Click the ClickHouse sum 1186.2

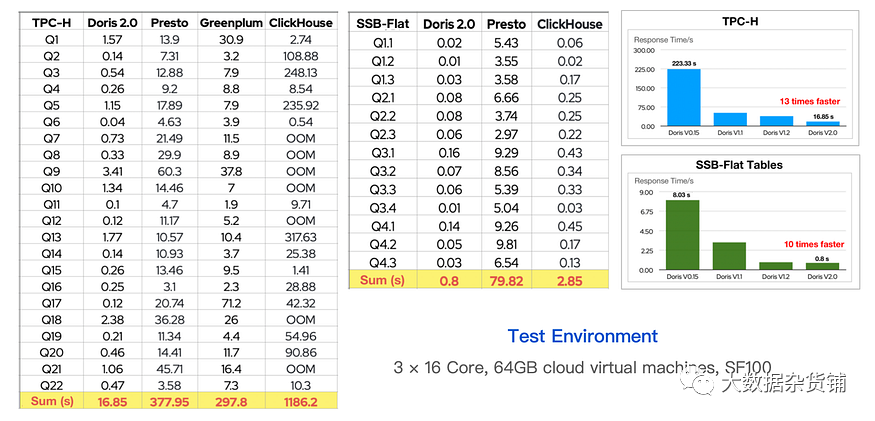click(x=301, y=401)
